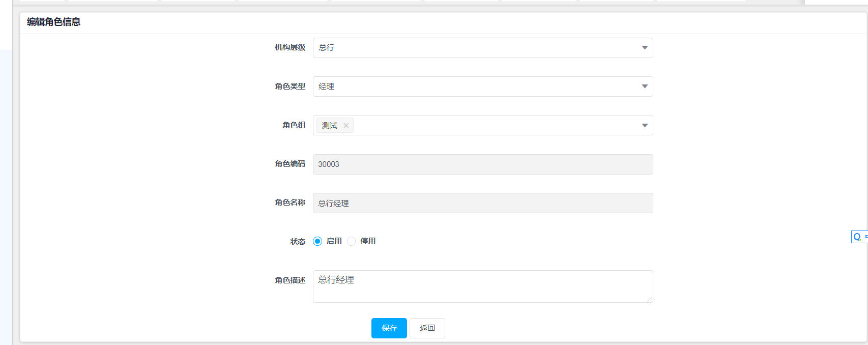
Task: Remove the 测试 tag from 角色组
Action: [346, 126]
